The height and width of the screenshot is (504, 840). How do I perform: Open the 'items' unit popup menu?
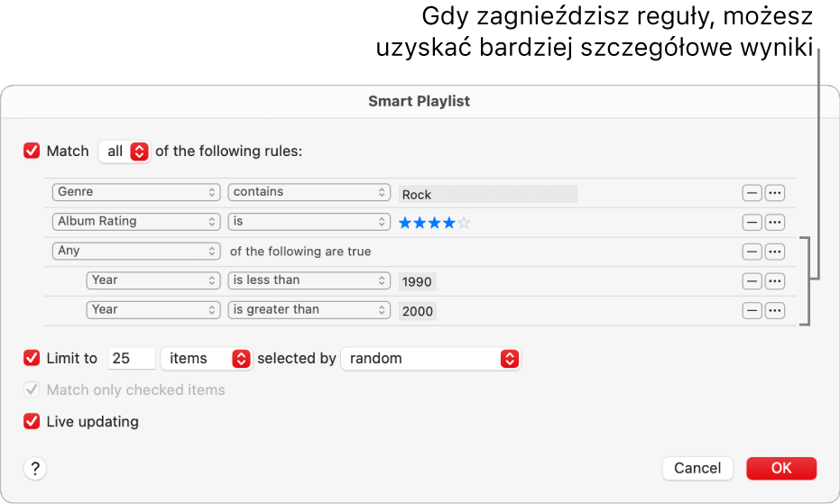pos(206,358)
